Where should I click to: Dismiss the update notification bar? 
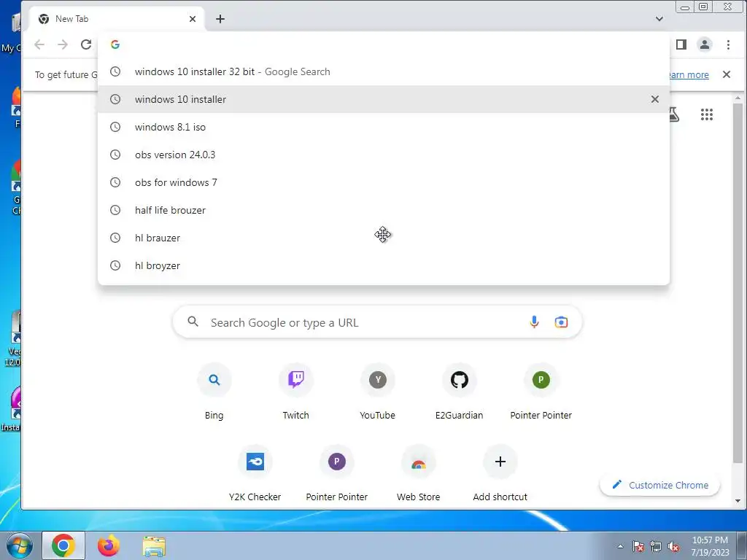point(727,74)
